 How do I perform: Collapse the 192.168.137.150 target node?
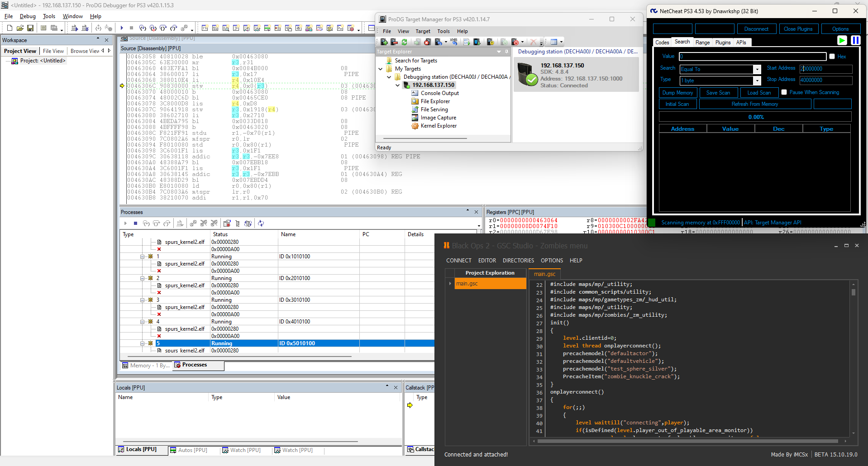(x=398, y=85)
